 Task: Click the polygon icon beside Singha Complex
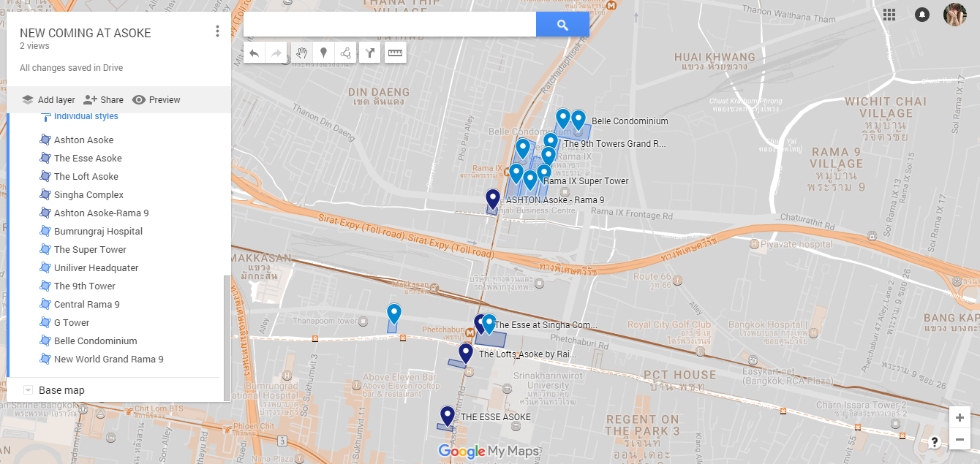[x=45, y=194]
